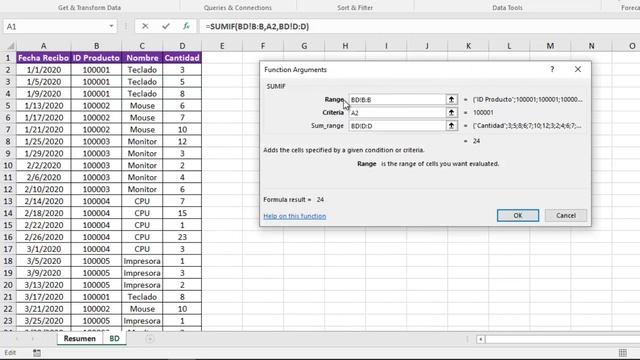Click the Cantidad header cell
The width and height of the screenshot is (640, 360).
182,58
